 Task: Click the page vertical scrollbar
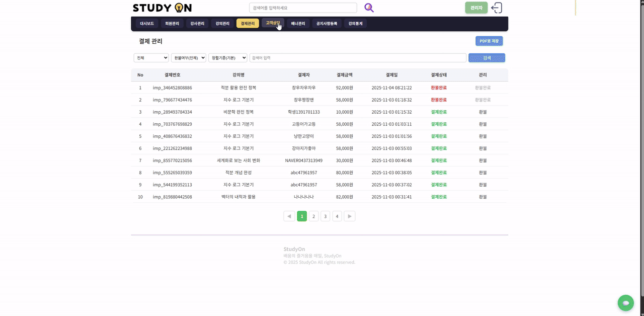(x=641, y=151)
